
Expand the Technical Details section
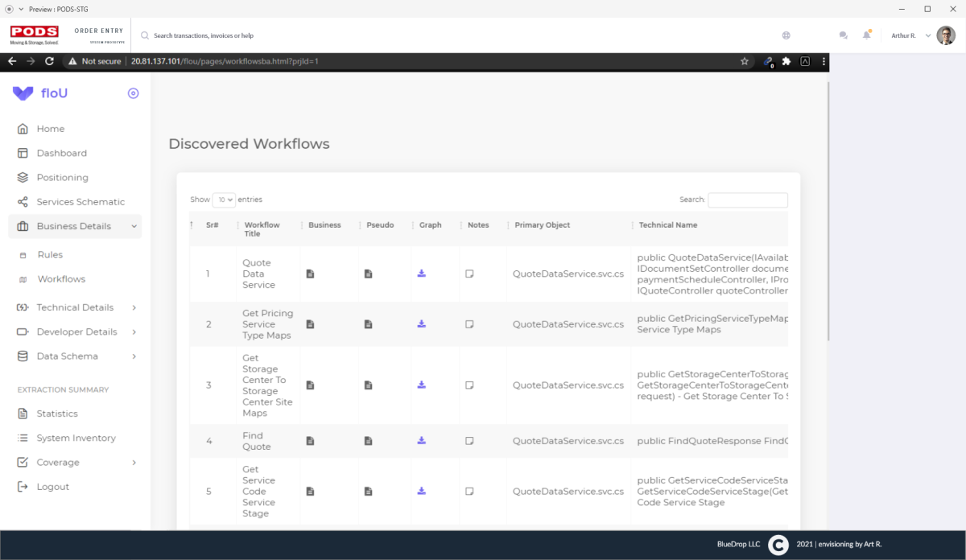pos(75,307)
